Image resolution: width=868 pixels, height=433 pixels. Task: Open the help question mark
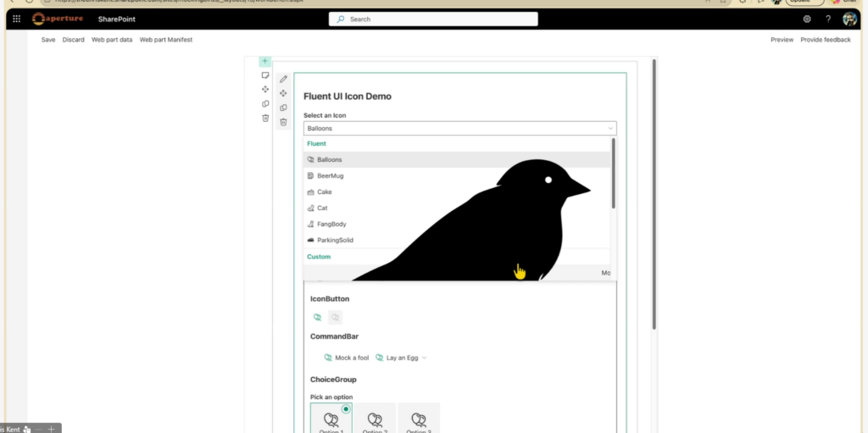[x=828, y=19]
